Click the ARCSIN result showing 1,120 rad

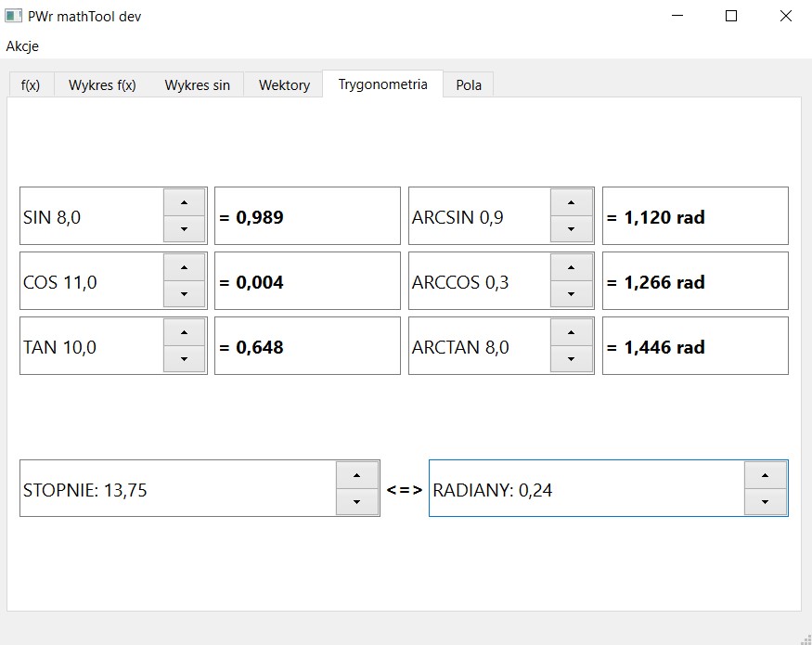(x=694, y=215)
